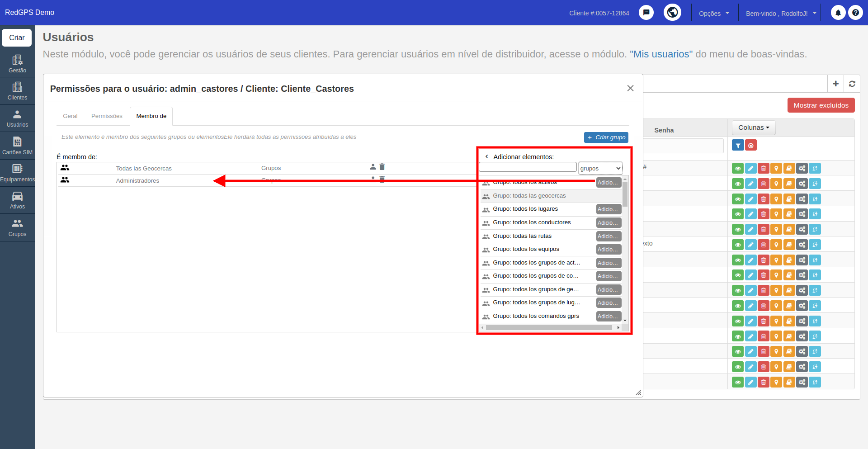Open the Usuários sidebar module
This screenshot has width=868, height=449.
pos(17,118)
